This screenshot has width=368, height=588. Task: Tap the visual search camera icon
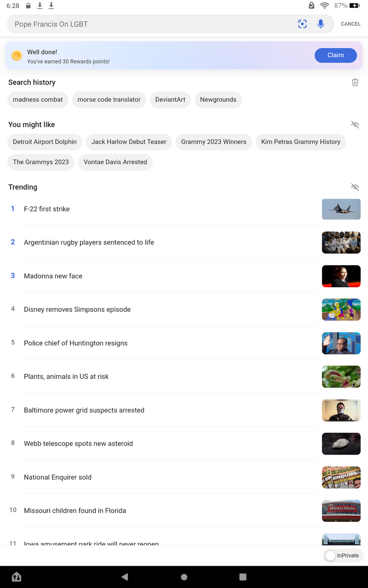pyautogui.click(x=302, y=24)
